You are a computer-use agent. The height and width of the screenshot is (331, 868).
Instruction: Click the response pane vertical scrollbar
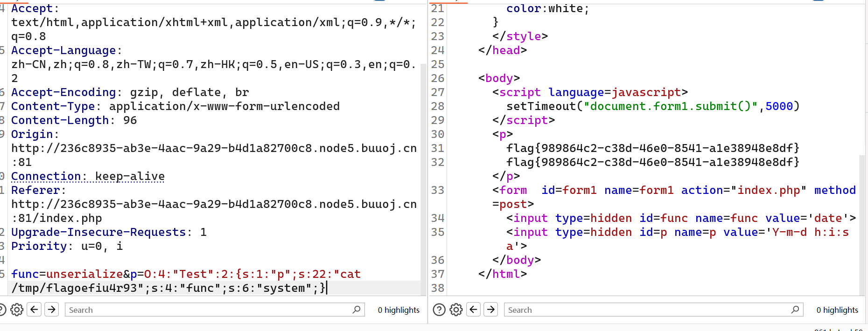coord(862,226)
